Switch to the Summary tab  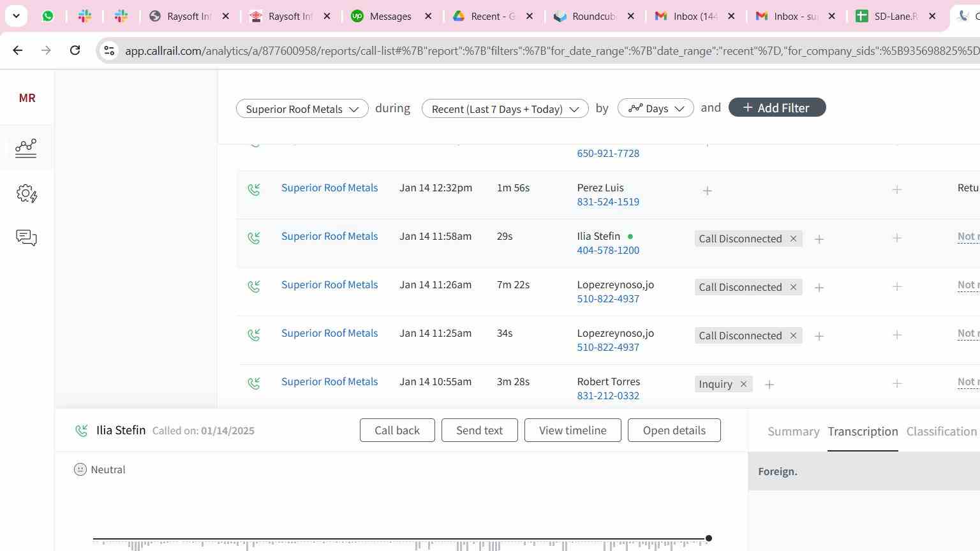[793, 431]
